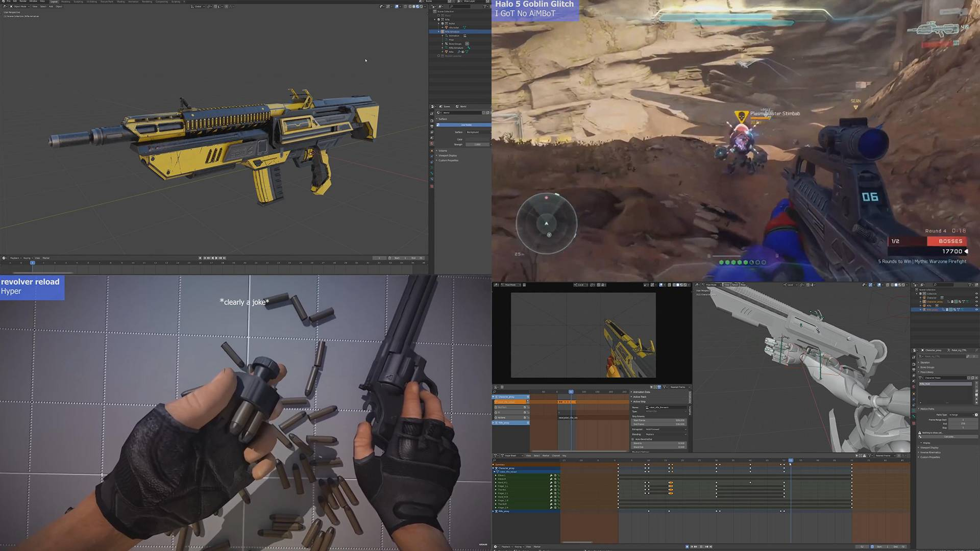
Task: Select the Rifle Armature row in the outliner
Action: coord(460,32)
